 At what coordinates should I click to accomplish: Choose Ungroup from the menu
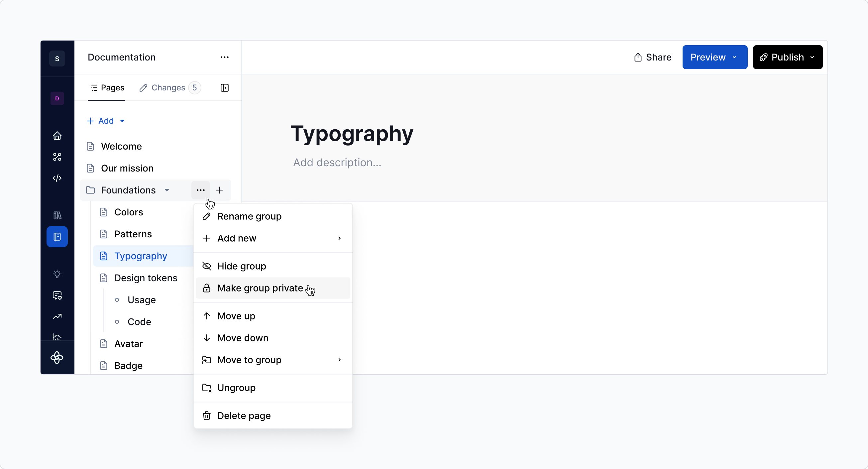coord(273,388)
